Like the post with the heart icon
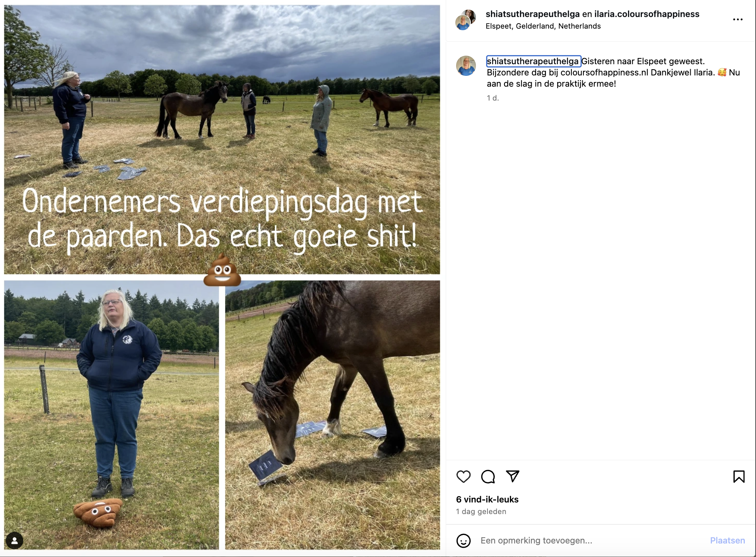Image resolution: width=756 pixels, height=557 pixels. pos(463,476)
